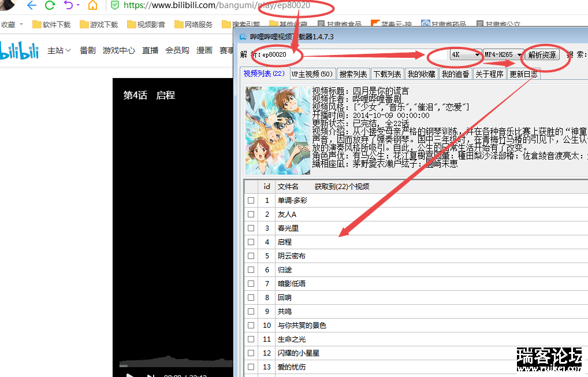588x377 pixels.
Task: Select the checkbox for episode 10 与你共赏的景色
Action: pos(251,326)
